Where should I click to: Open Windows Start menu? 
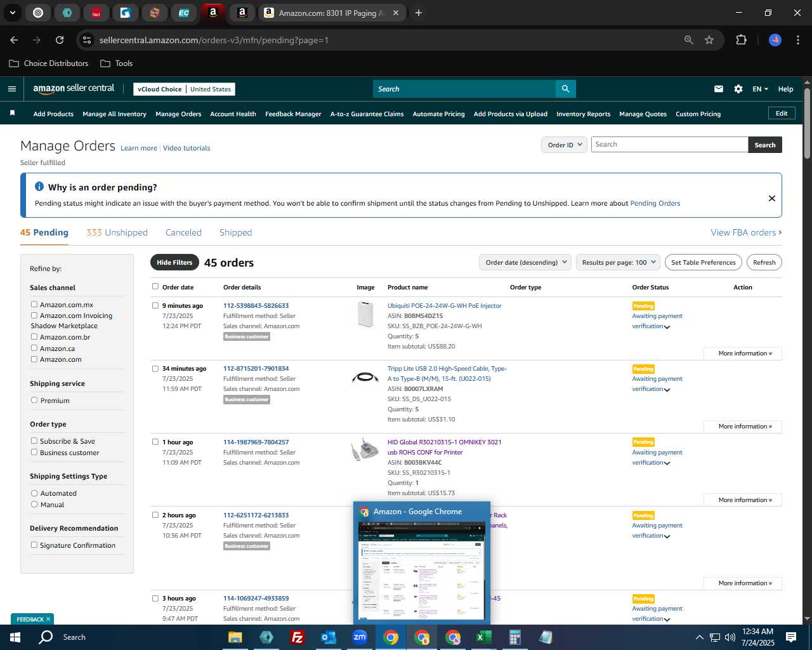click(x=15, y=637)
